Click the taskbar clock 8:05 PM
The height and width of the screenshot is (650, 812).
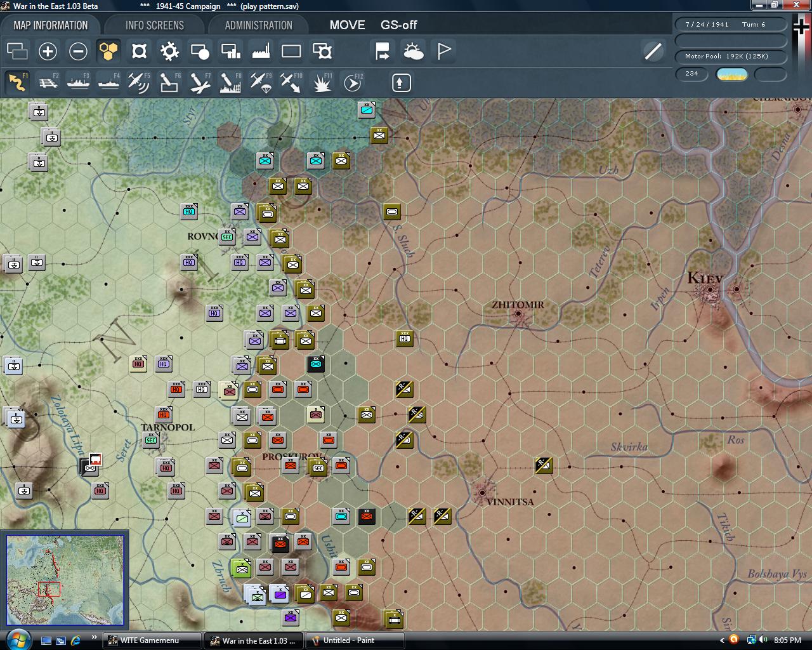pyautogui.click(x=787, y=640)
